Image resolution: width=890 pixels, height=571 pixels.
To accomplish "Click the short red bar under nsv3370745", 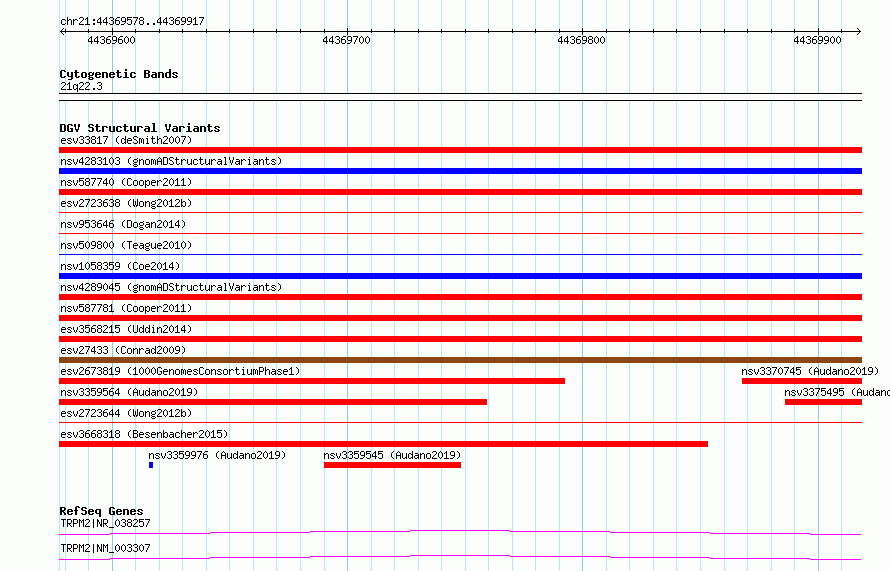I will coord(802,381).
